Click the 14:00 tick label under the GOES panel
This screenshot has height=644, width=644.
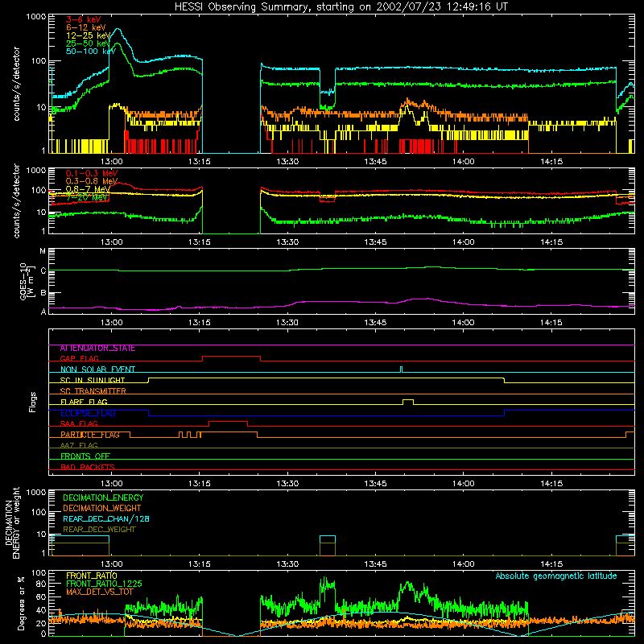(x=464, y=323)
